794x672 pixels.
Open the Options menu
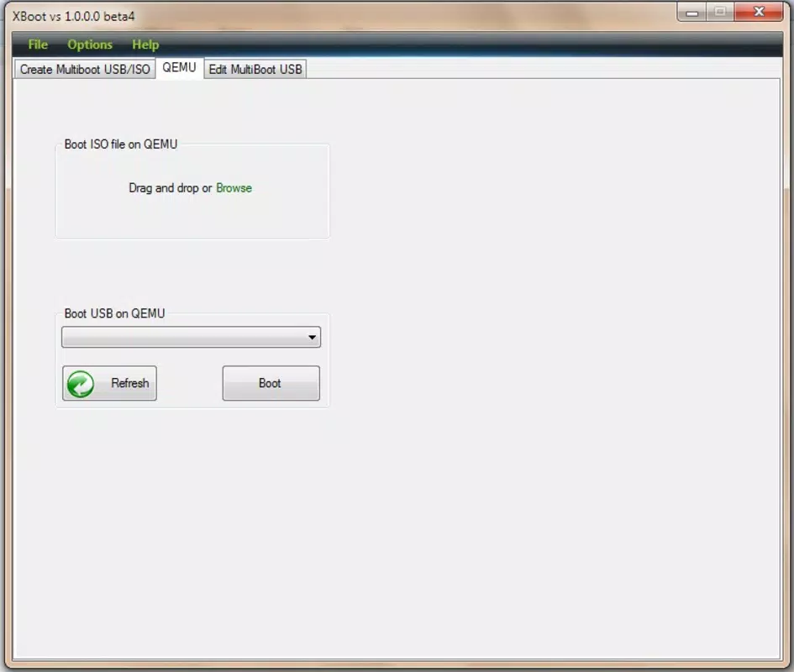[x=90, y=45]
